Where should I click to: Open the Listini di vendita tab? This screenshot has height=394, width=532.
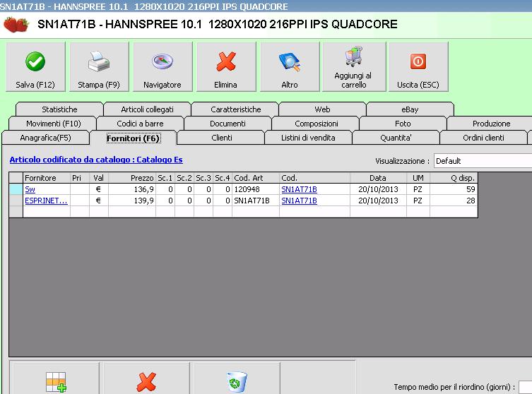[x=308, y=138]
